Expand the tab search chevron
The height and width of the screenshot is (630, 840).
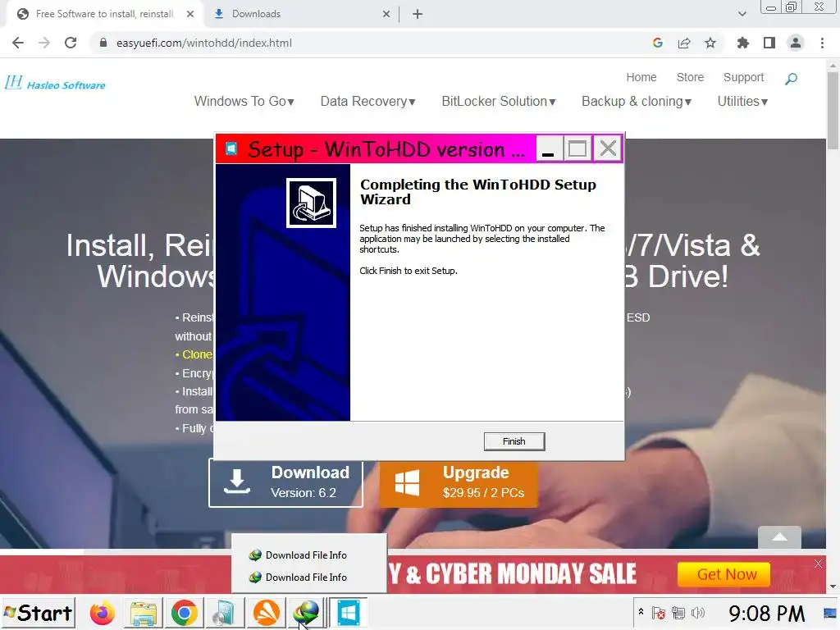742,14
